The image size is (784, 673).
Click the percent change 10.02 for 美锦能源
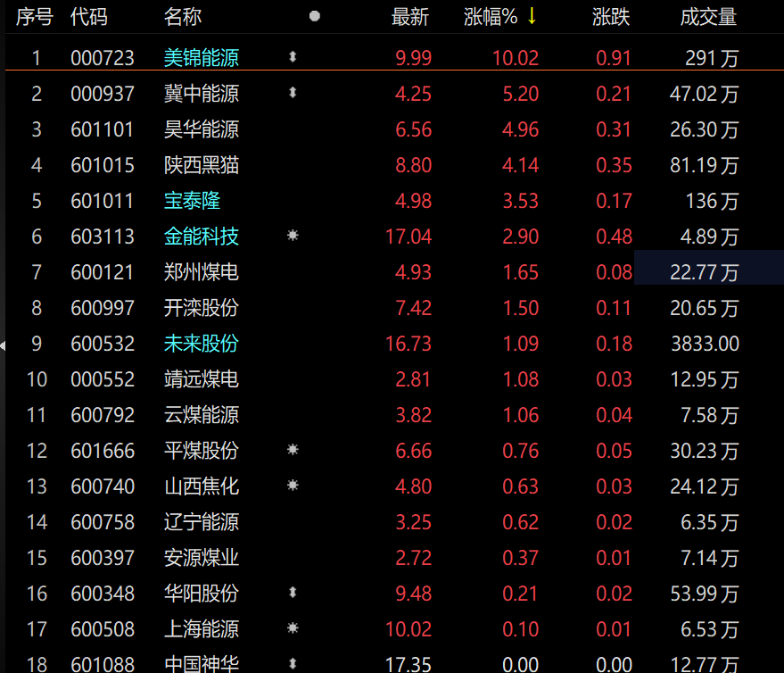click(516, 58)
